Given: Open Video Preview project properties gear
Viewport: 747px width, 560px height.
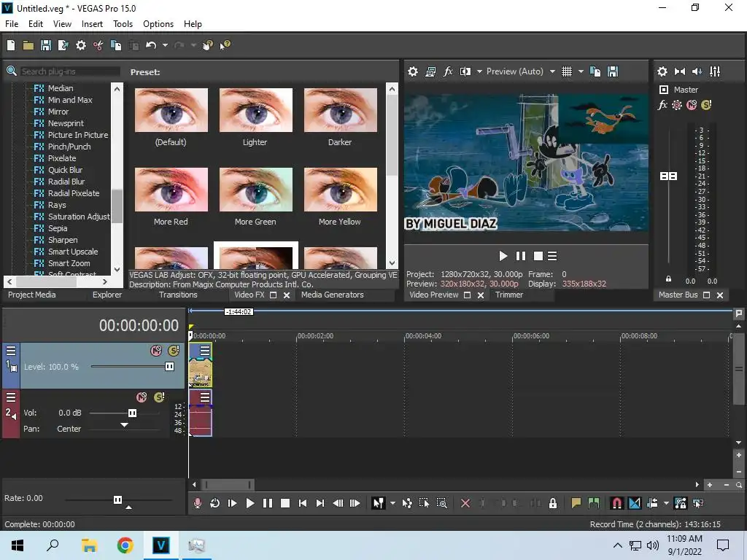Looking at the screenshot, I should click(x=413, y=71).
